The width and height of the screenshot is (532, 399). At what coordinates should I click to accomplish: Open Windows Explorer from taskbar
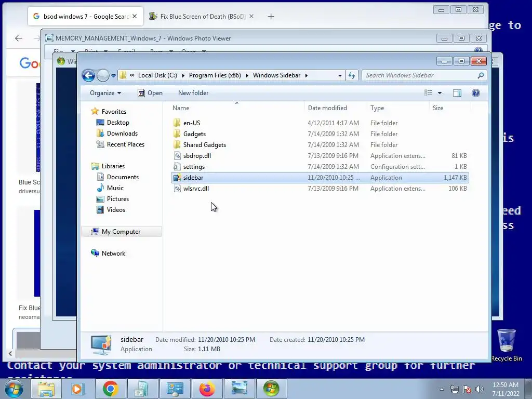pos(46,389)
